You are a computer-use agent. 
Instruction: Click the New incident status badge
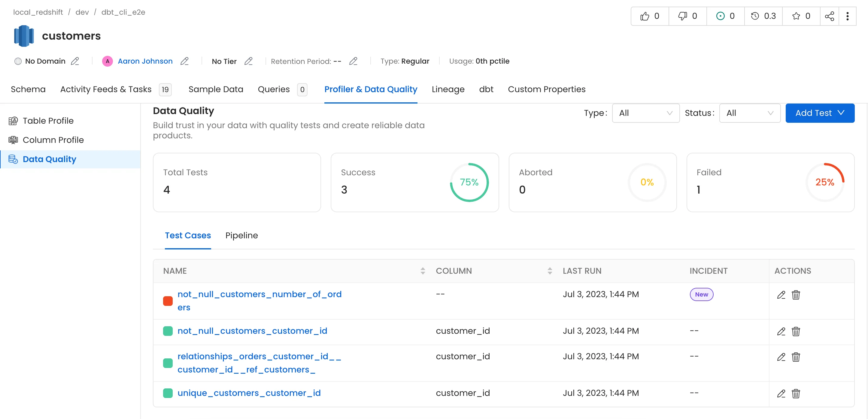tap(701, 294)
